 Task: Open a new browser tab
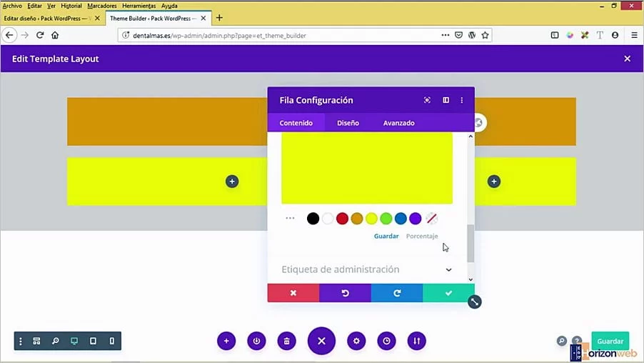tap(219, 18)
